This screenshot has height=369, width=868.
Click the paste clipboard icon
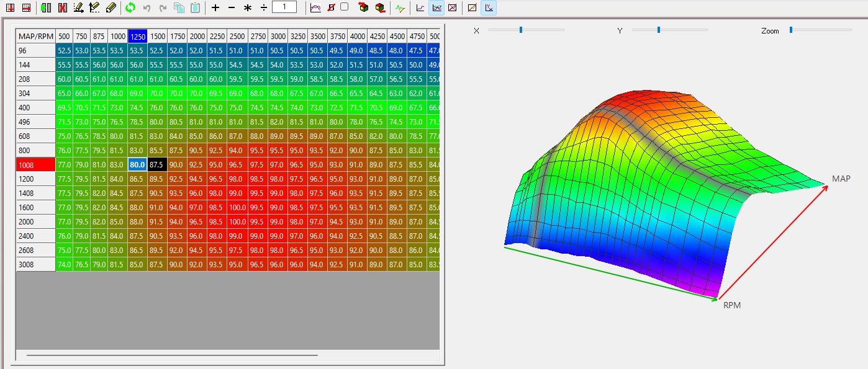click(x=195, y=8)
